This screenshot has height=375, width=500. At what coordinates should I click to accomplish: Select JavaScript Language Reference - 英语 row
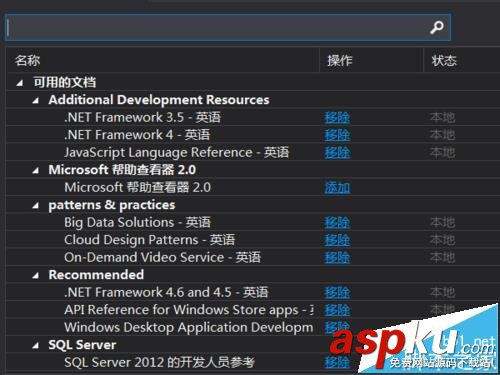[176, 153]
